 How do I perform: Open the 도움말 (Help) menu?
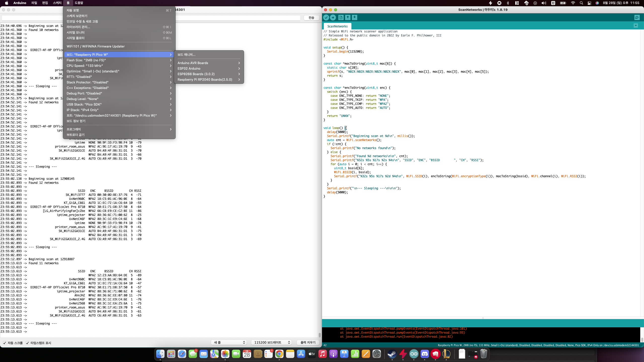(x=79, y=3)
